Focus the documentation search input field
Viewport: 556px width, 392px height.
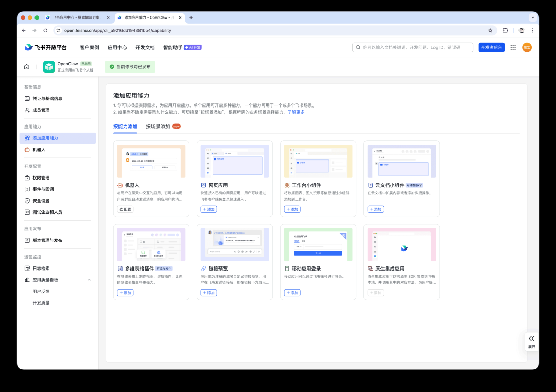point(412,47)
